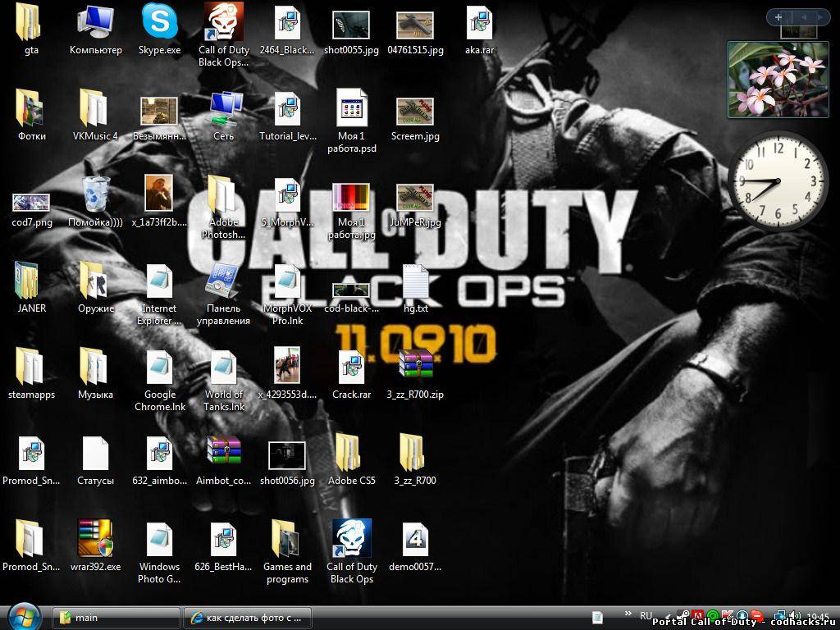
Task: Click the sidebar add gadget plus button
Action: pyautogui.click(x=778, y=17)
